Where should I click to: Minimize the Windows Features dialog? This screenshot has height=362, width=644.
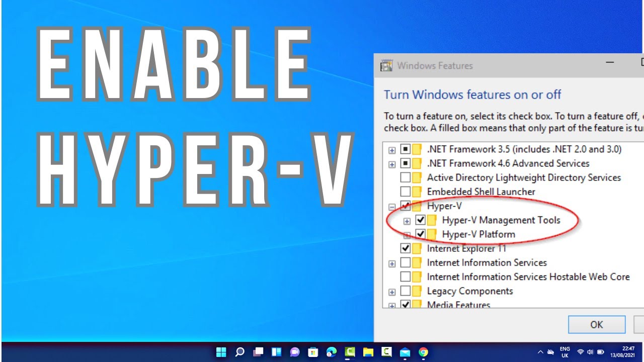[x=610, y=63]
